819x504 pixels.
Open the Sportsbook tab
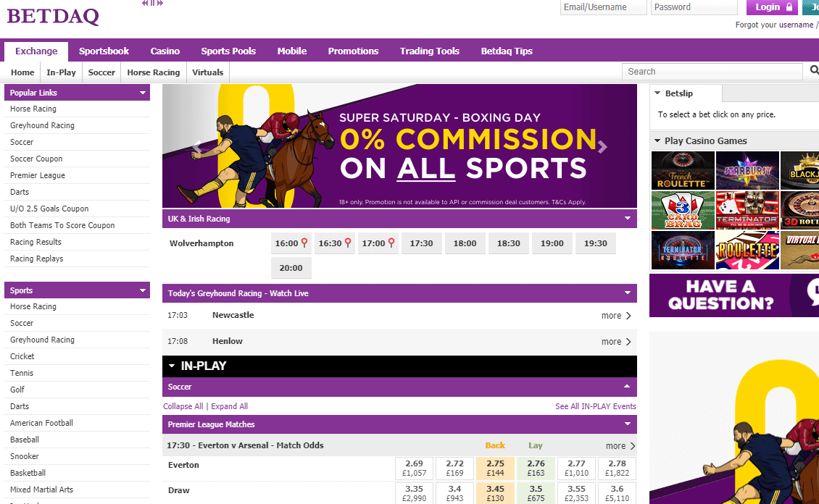[x=104, y=51]
